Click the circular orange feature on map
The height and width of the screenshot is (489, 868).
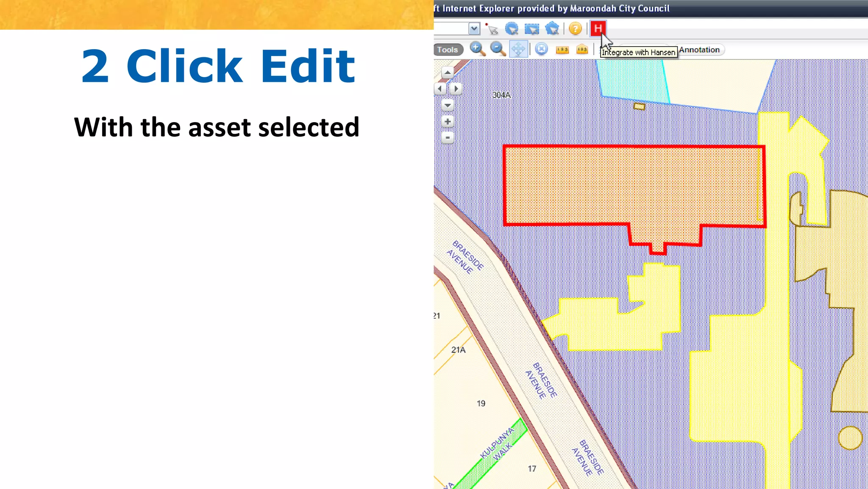[850, 438]
